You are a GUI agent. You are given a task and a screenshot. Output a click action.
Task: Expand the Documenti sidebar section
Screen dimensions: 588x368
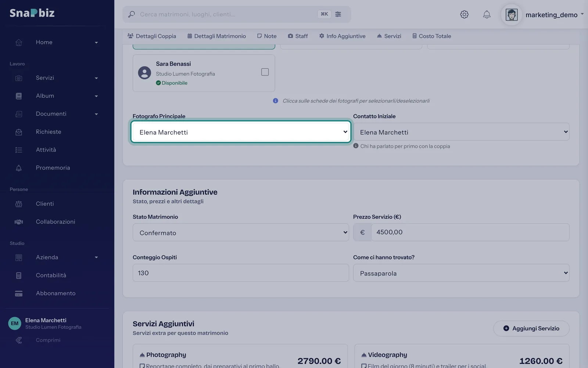point(96,114)
